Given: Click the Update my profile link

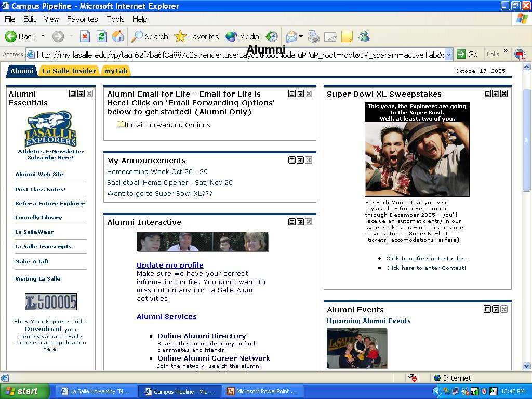Looking at the screenshot, I should [170, 265].
